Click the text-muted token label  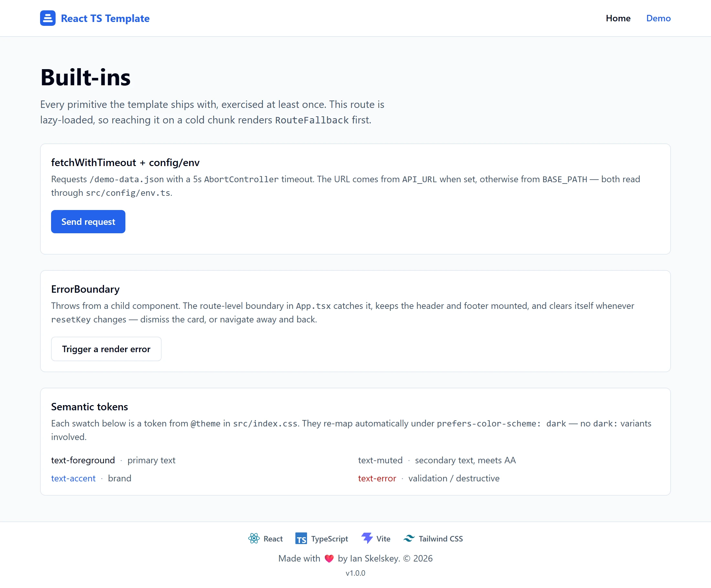coord(380,460)
